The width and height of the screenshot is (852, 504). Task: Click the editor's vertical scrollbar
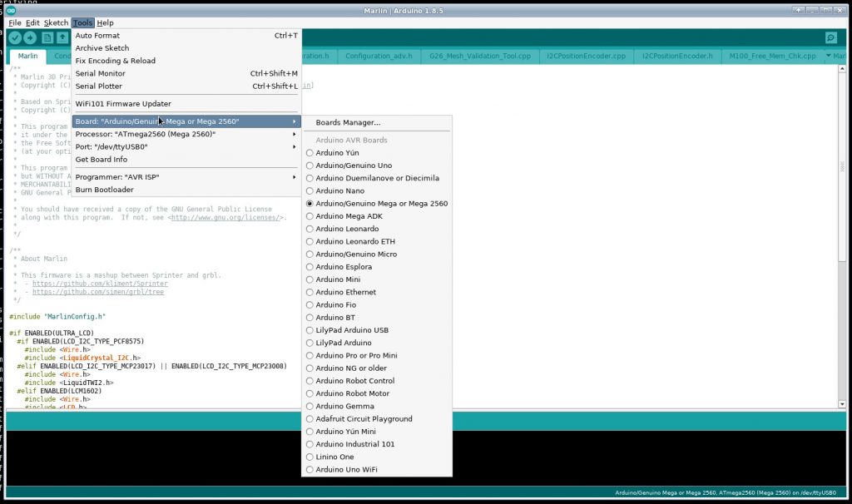843,208
